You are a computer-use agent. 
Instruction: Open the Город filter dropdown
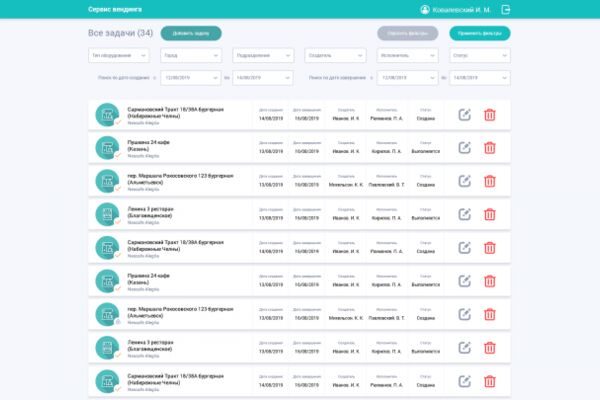[x=191, y=56]
